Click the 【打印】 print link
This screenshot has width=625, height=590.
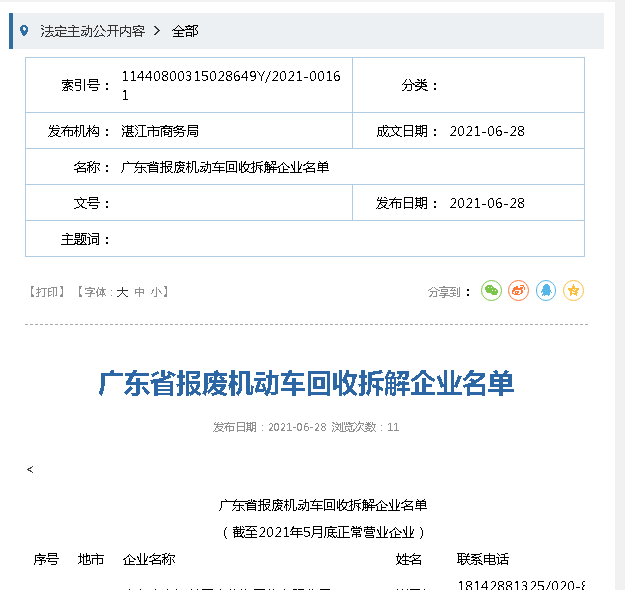point(47,292)
